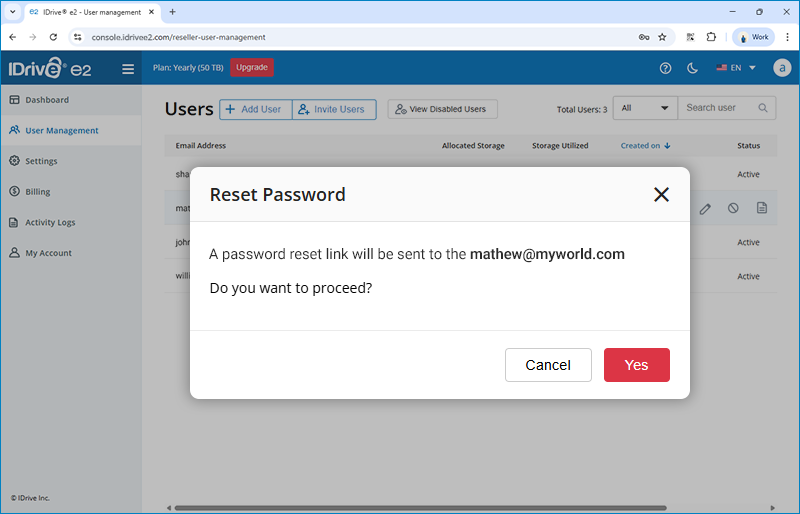
Task: Confirm password reset with Yes
Action: pos(636,365)
